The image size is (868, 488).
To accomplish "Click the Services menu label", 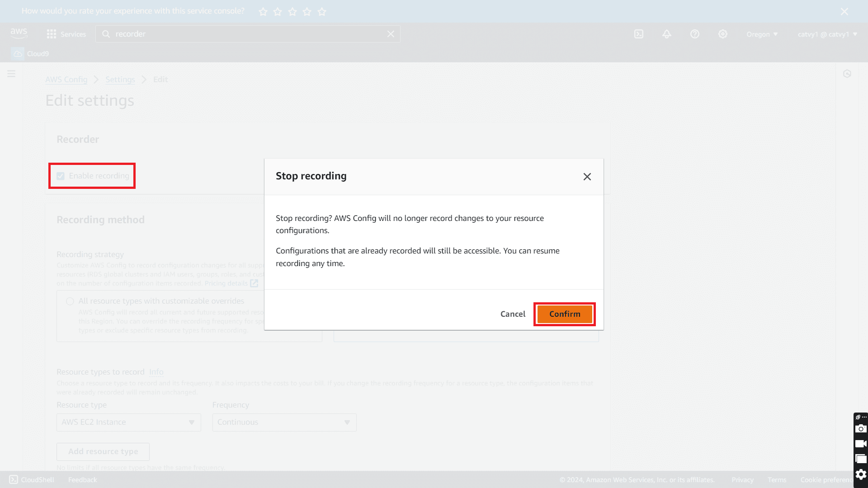I will 73,34.
